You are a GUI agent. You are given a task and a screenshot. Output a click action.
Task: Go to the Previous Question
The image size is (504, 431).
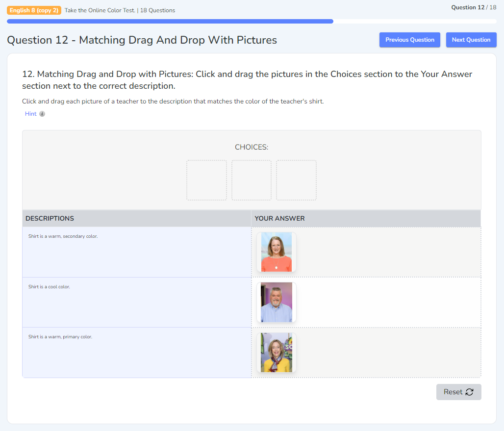tap(409, 40)
